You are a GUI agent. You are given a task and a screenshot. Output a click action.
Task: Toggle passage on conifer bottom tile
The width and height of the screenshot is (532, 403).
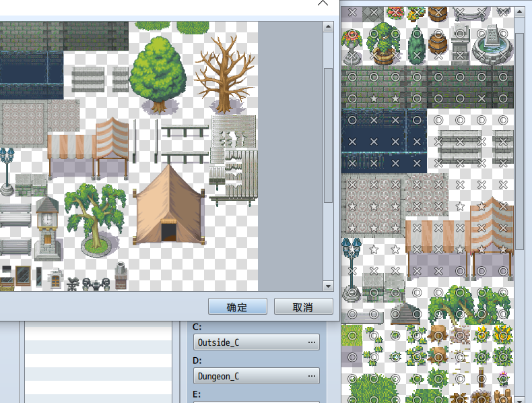417,55
